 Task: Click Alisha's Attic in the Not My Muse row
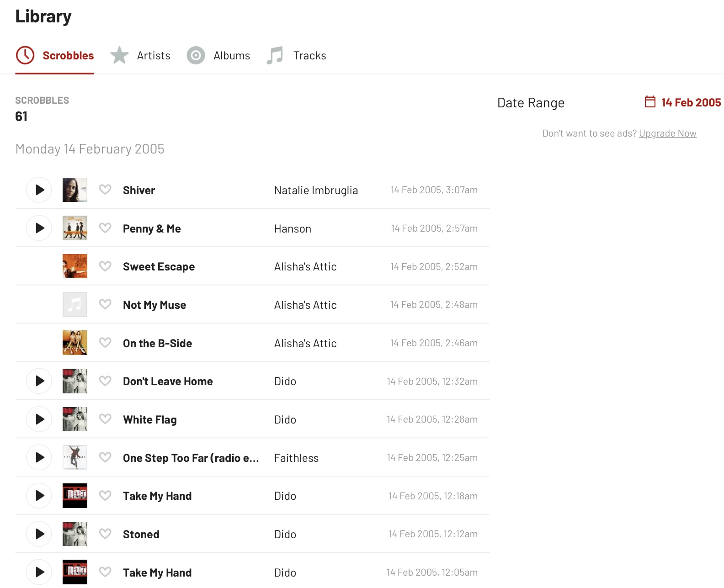pyautogui.click(x=305, y=305)
